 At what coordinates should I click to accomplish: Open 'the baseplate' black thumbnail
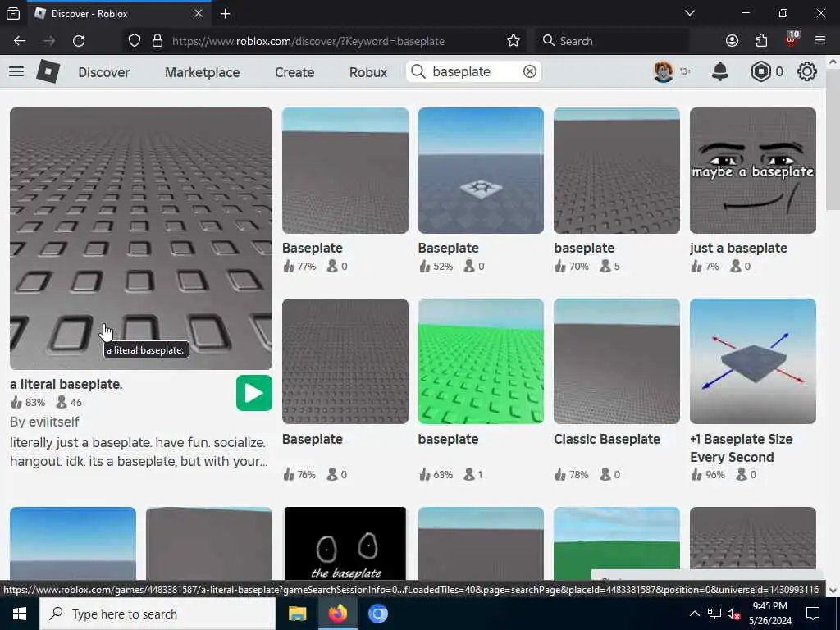click(345, 543)
